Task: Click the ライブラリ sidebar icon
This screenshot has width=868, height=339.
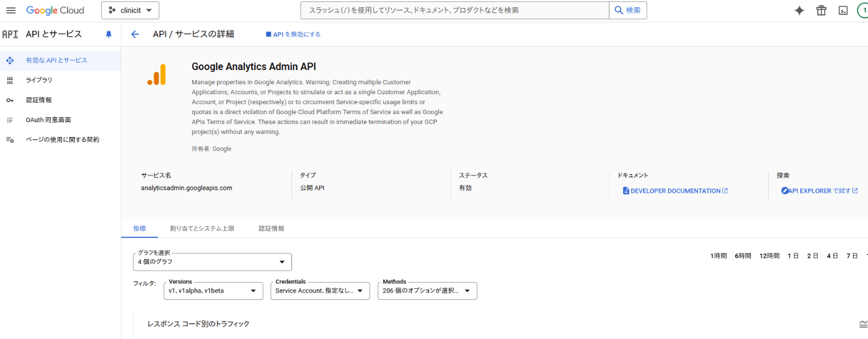Action: [10, 80]
